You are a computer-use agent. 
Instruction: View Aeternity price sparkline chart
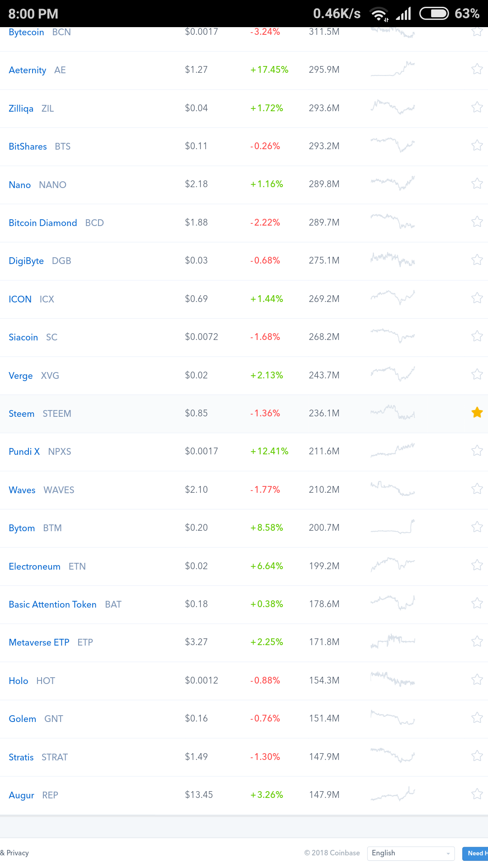click(x=393, y=69)
